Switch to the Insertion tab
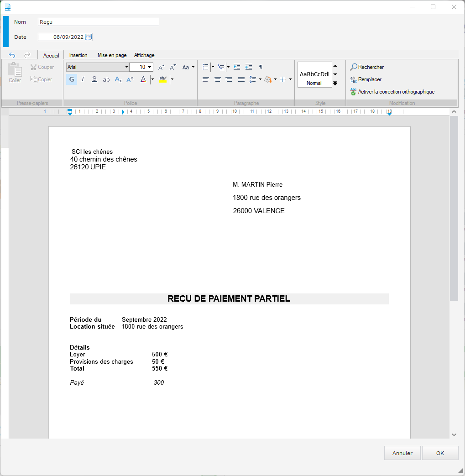 pos(78,55)
